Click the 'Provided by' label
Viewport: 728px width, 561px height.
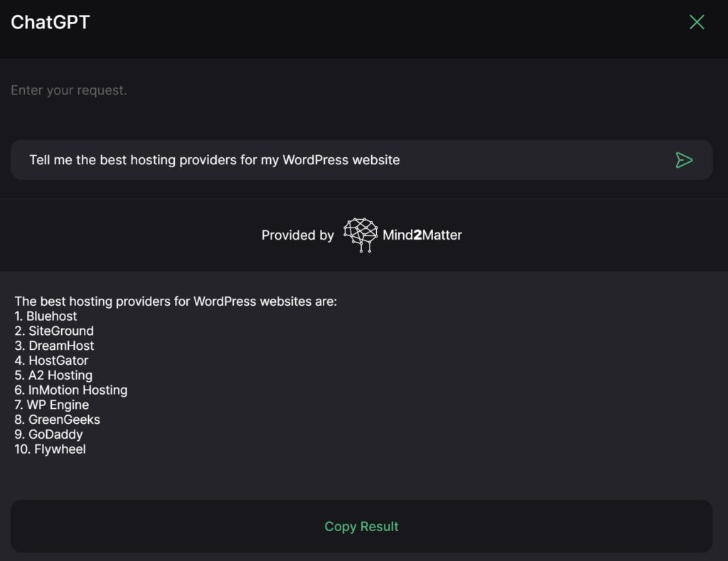tap(297, 235)
